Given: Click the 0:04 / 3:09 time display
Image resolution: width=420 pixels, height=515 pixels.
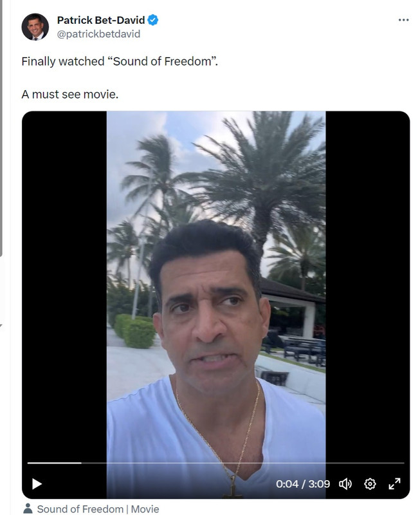Looking at the screenshot, I should (303, 484).
